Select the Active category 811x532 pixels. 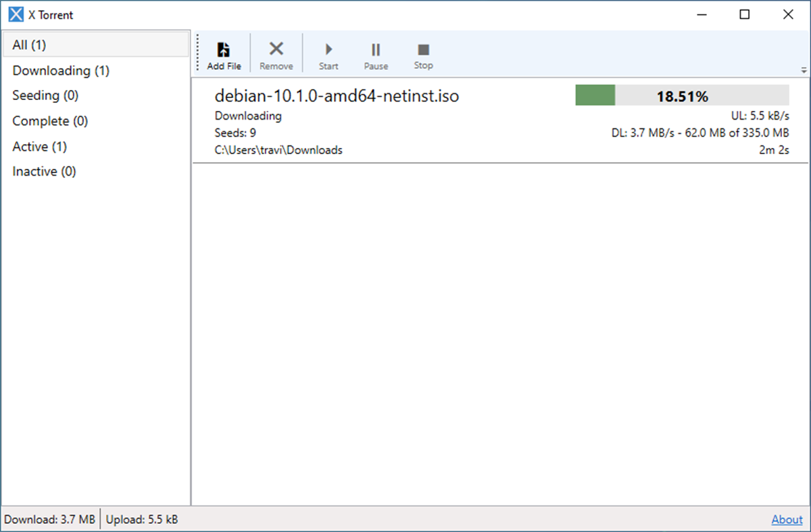[40, 146]
